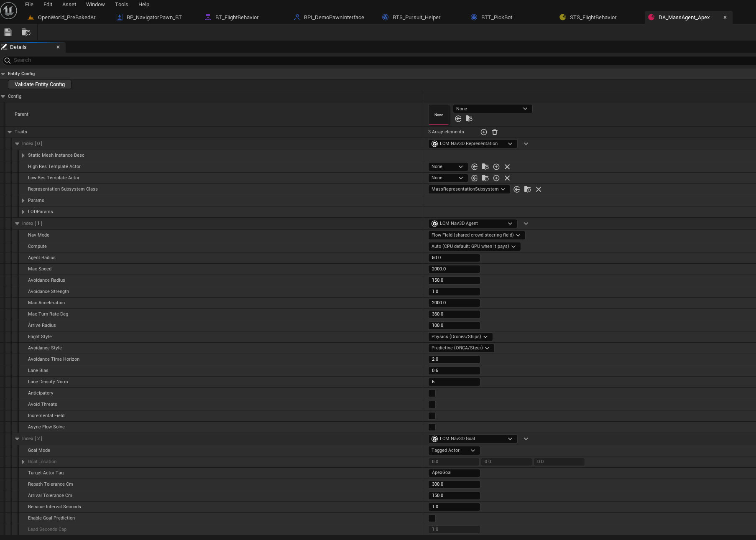Use selected asset for Low Res Template Actor

pyautogui.click(x=475, y=178)
